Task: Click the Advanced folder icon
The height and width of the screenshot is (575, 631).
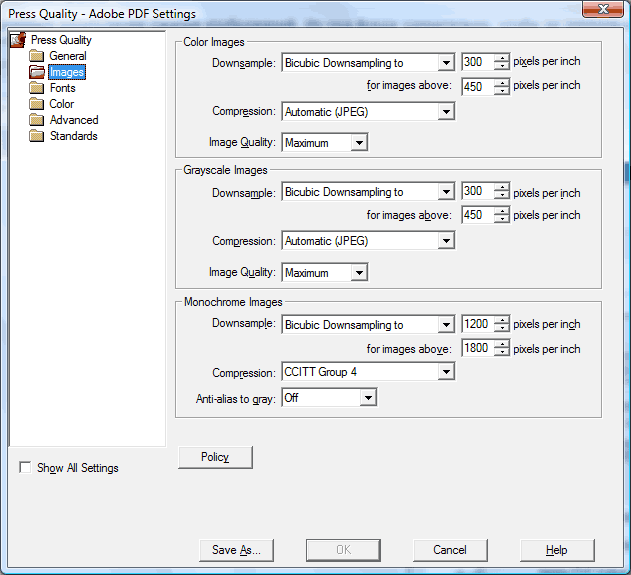Action: 37,120
